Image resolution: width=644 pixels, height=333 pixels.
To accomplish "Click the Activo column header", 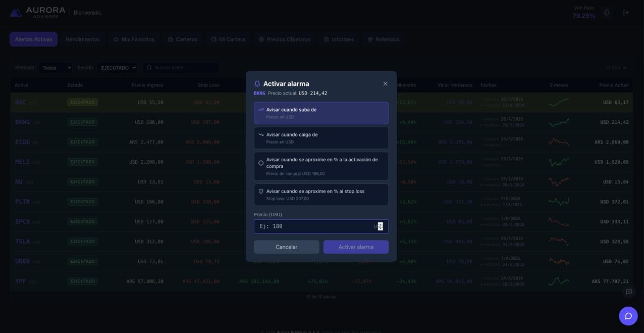I will pyautogui.click(x=22, y=85).
